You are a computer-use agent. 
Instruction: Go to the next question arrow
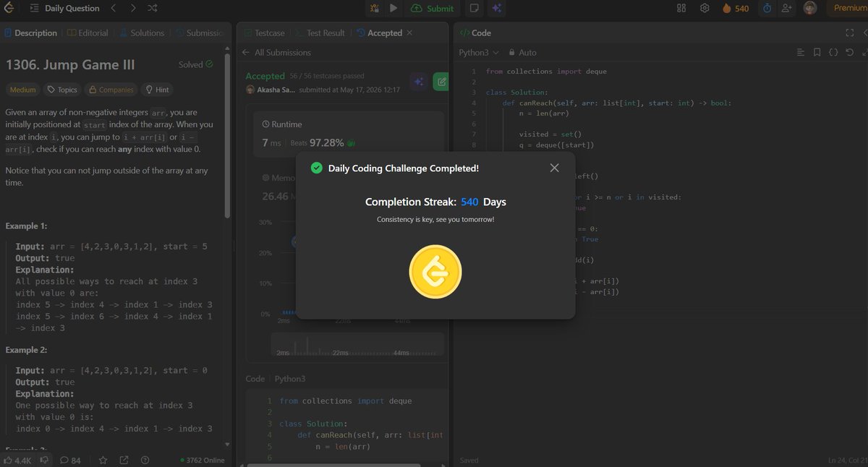[133, 9]
